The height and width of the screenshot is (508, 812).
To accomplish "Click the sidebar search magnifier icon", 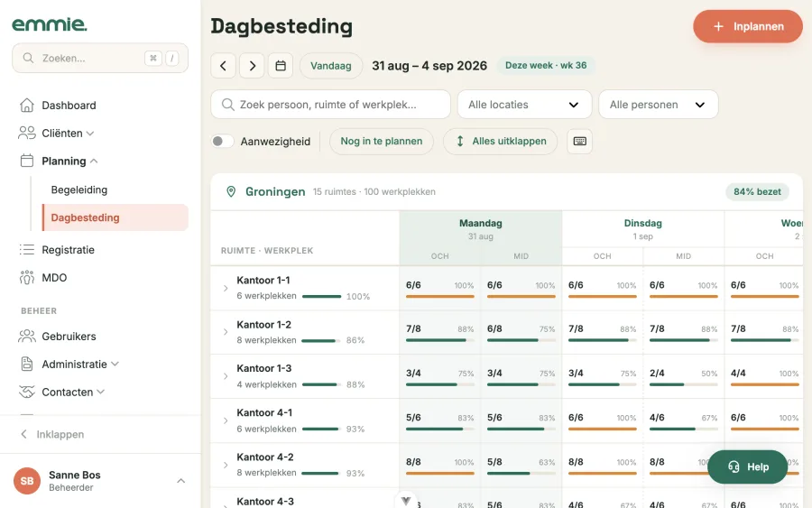I will [x=29, y=58].
